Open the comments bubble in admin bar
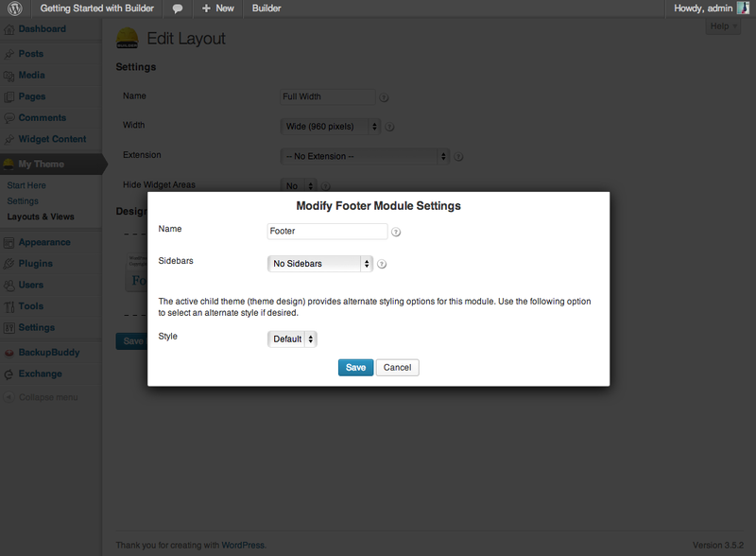The image size is (756, 556). 178,9
